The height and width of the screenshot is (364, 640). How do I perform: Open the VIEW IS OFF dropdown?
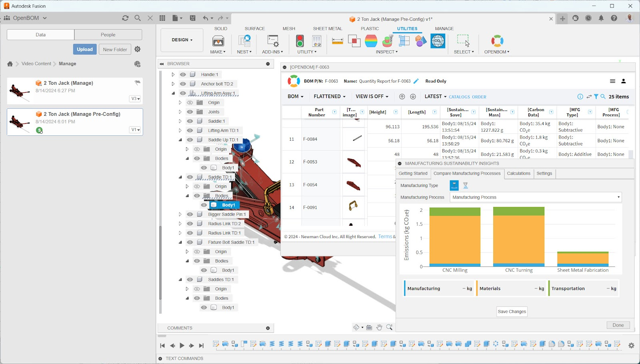(x=372, y=97)
